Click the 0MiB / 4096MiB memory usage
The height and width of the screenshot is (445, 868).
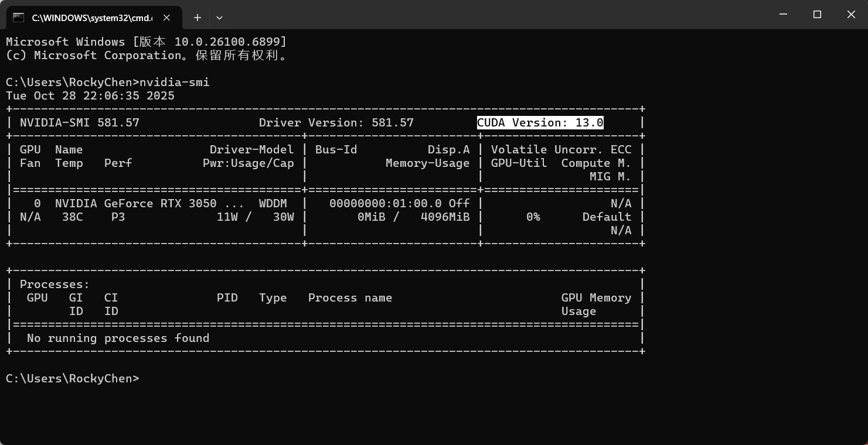(414, 217)
